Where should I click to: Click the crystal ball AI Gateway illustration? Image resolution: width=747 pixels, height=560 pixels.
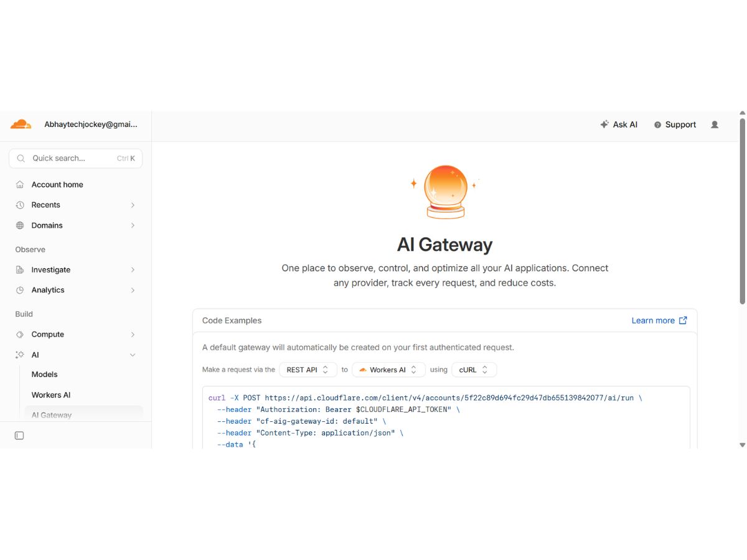click(446, 192)
